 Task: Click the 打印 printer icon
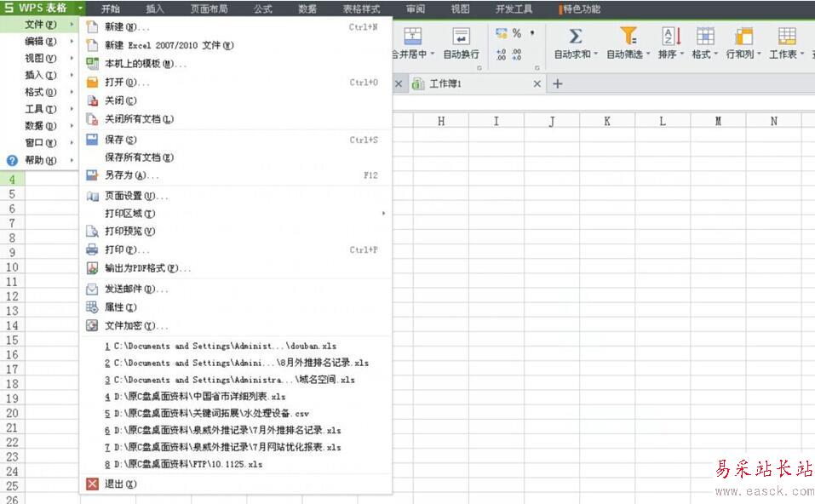click(92, 249)
